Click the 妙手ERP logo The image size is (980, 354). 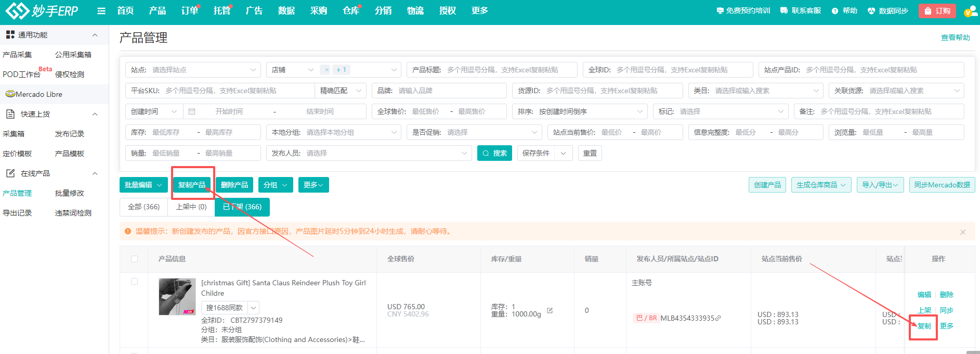click(x=42, y=10)
